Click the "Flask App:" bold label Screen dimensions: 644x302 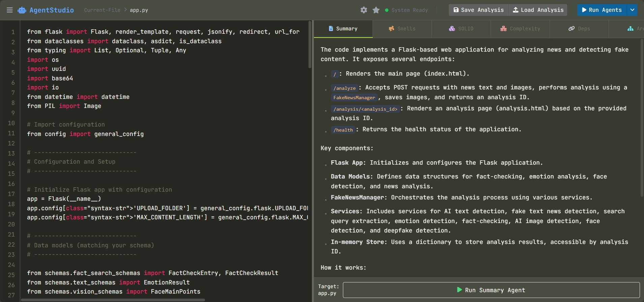coord(348,163)
